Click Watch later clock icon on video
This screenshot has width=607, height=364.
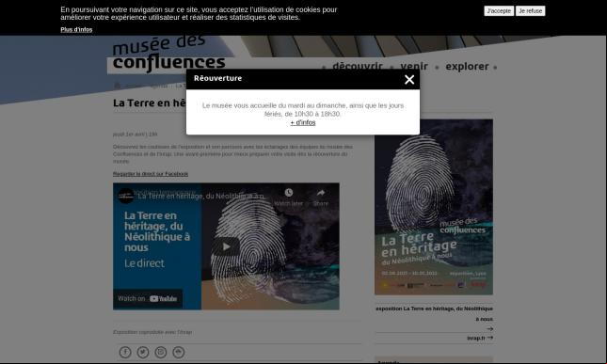(x=289, y=193)
